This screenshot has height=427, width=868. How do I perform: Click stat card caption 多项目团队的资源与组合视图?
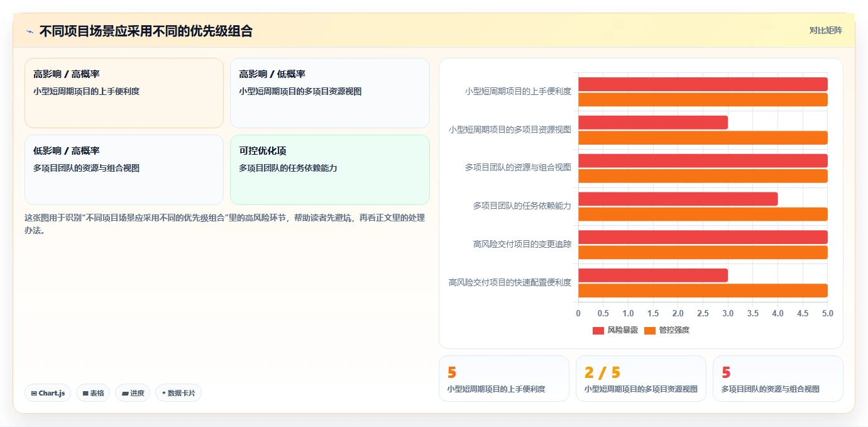(x=771, y=389)
